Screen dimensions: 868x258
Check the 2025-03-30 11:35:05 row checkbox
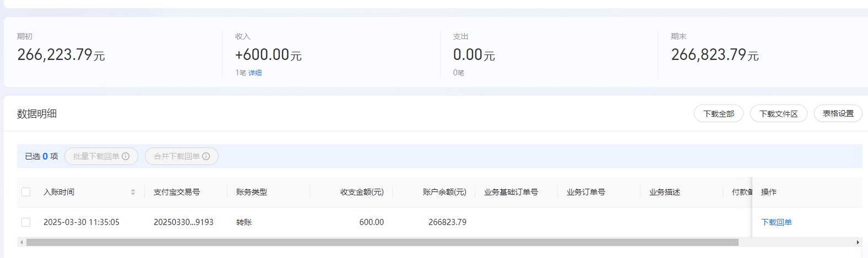[x=26, y=222]
